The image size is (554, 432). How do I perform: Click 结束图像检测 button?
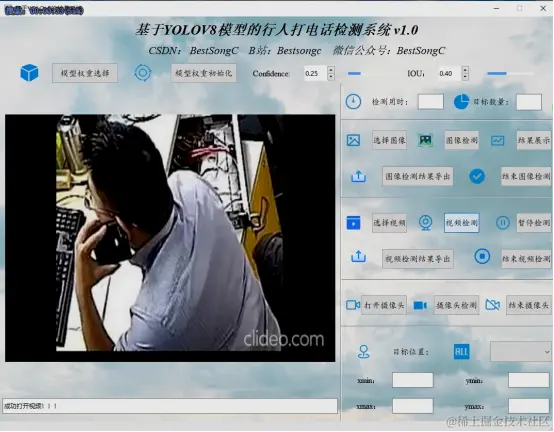tap(526, 176)
